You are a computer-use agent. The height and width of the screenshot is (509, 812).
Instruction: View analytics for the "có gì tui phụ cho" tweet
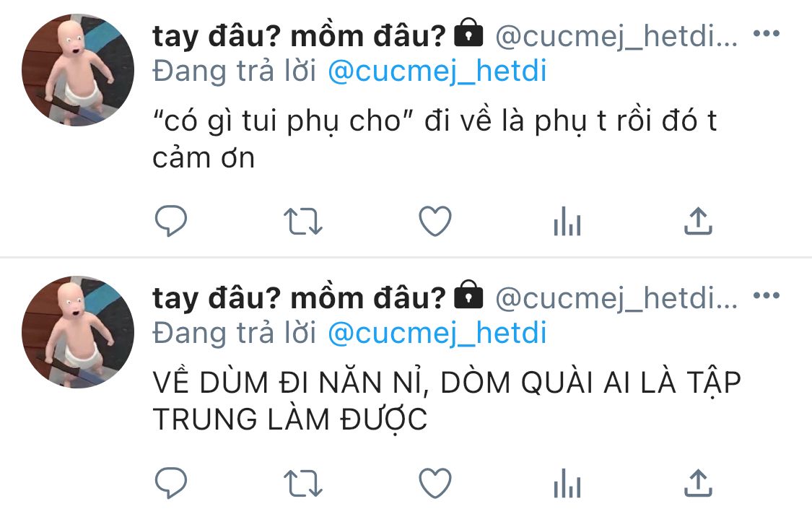[x=567, y=221]
